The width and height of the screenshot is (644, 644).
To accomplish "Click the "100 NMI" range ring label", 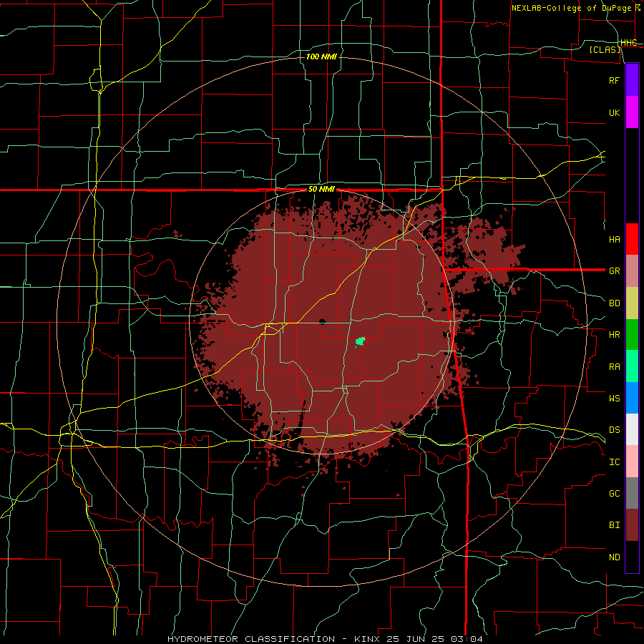I will pos(321,57).
